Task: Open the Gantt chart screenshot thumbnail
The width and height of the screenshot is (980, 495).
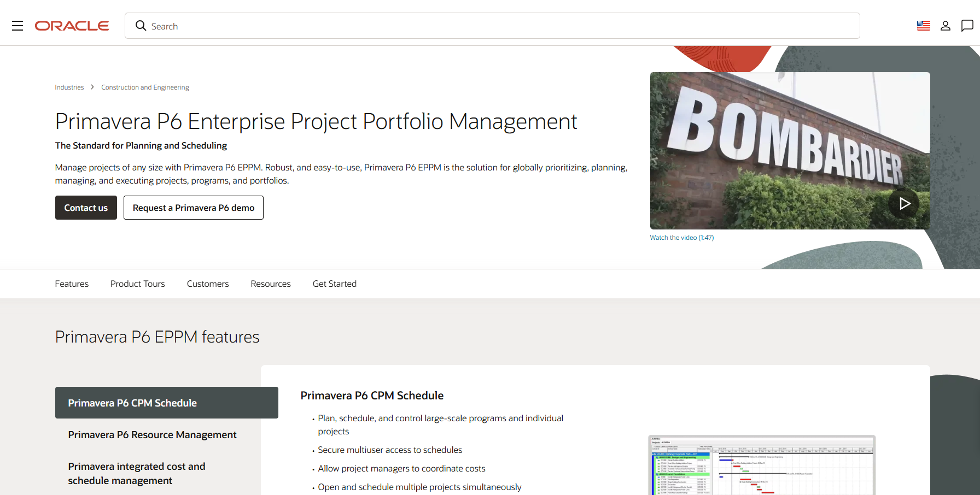Action: (x=762, y=465)
